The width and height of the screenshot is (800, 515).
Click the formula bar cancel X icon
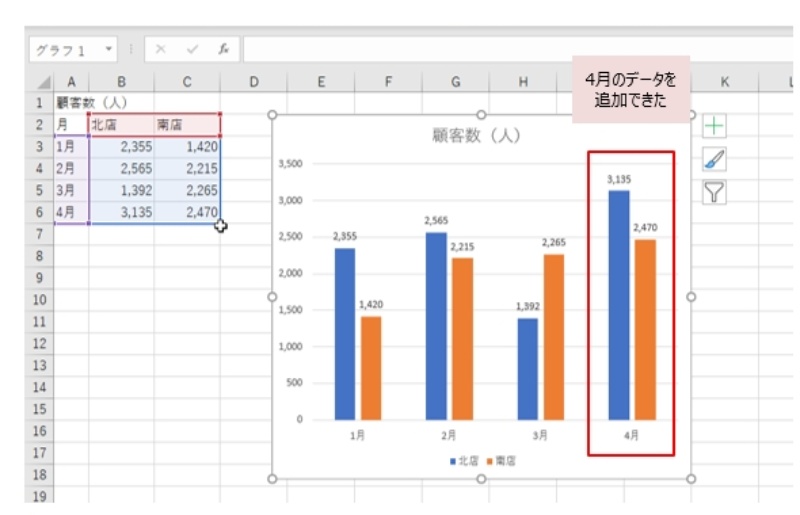tap(161, 49)
